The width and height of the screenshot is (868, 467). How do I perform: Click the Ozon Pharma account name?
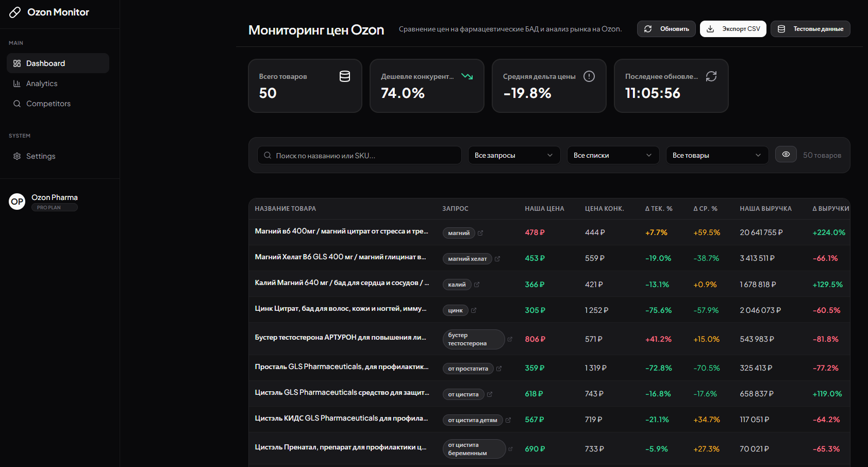pos(55,197)
